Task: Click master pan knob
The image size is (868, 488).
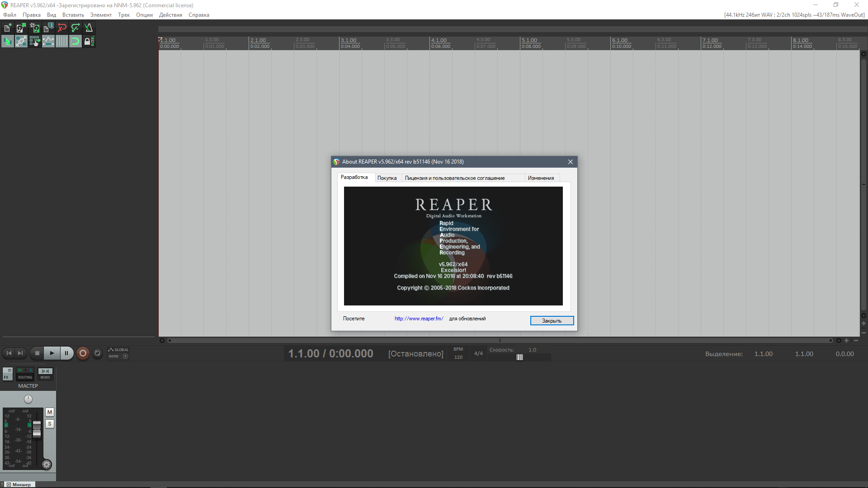Action: coord(28,399)
